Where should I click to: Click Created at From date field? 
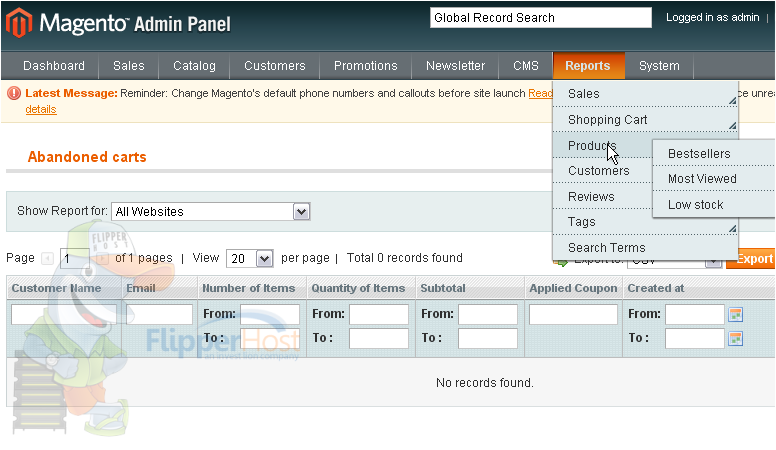pyautogui.click(x=695, y=314)
